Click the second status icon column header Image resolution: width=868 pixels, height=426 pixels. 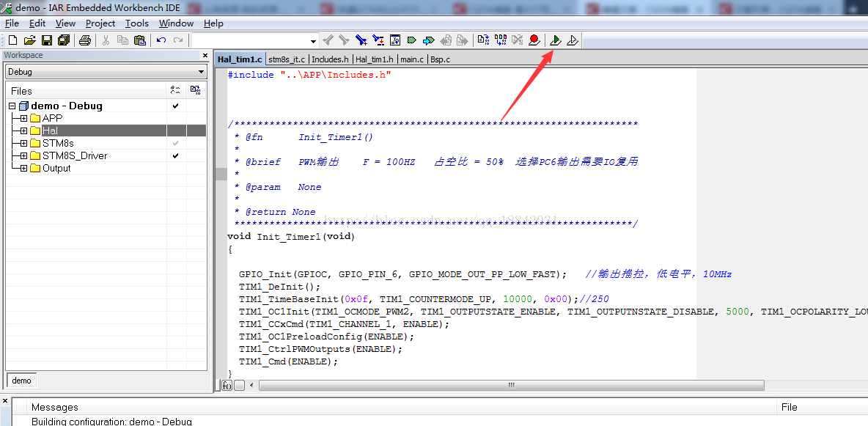tap(196, 91)
